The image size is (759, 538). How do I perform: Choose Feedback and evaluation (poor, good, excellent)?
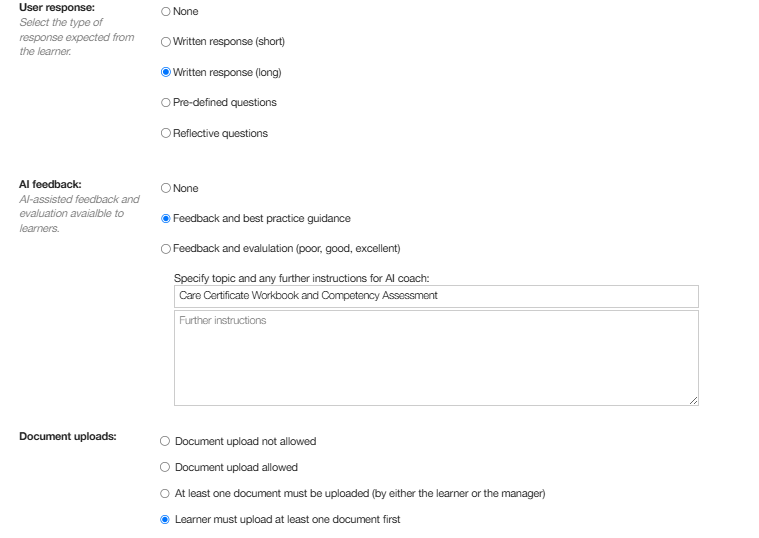point(166,249)
